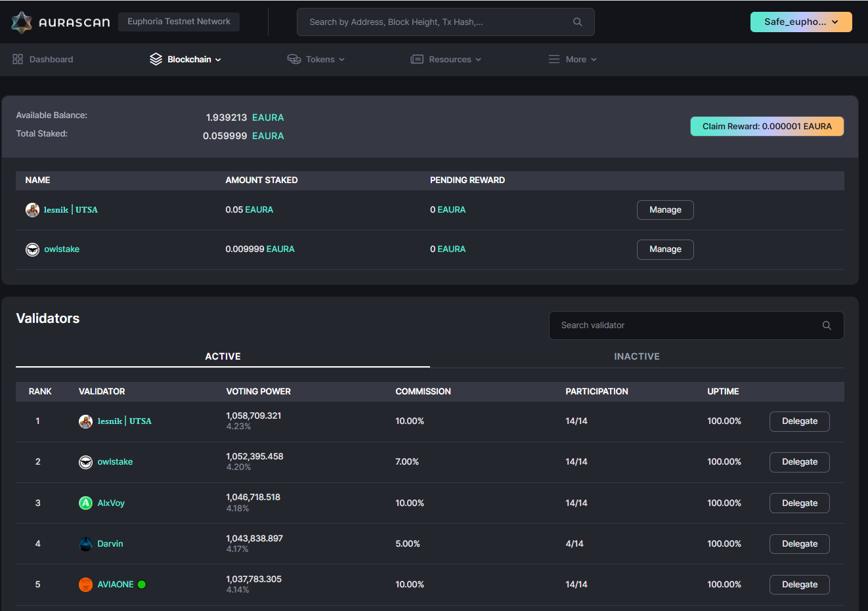The width and height of the screenshot is (868, 611).
Task: Click the Tokens coins icon
Action: [294, 59]
